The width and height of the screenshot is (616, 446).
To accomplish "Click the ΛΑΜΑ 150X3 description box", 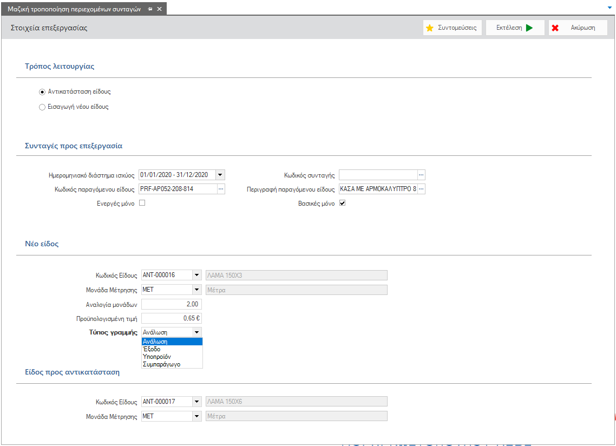I will point(297,275).
